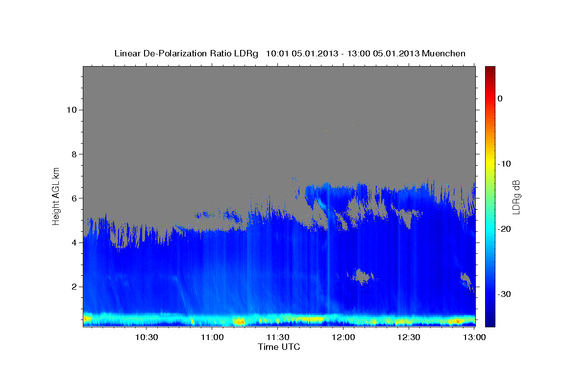Click the height axis label 8
Screen dimensions: 588x392
73,154
